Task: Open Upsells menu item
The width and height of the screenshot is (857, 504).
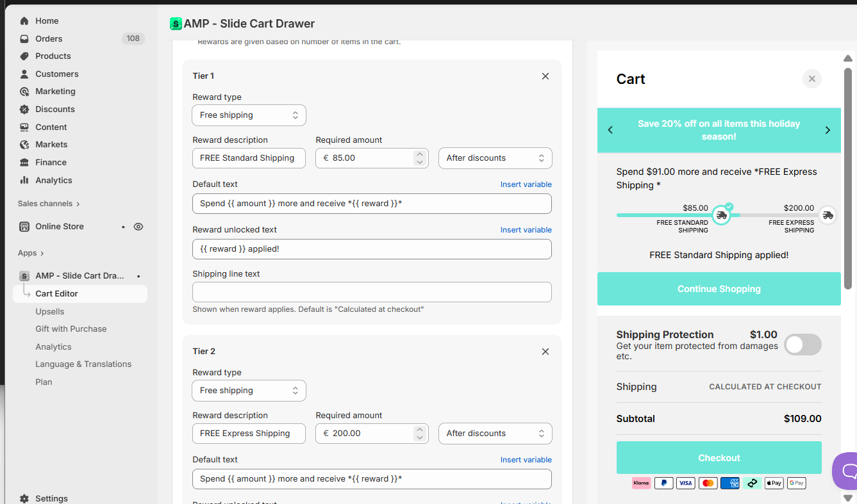Action: tap(50, 312)
